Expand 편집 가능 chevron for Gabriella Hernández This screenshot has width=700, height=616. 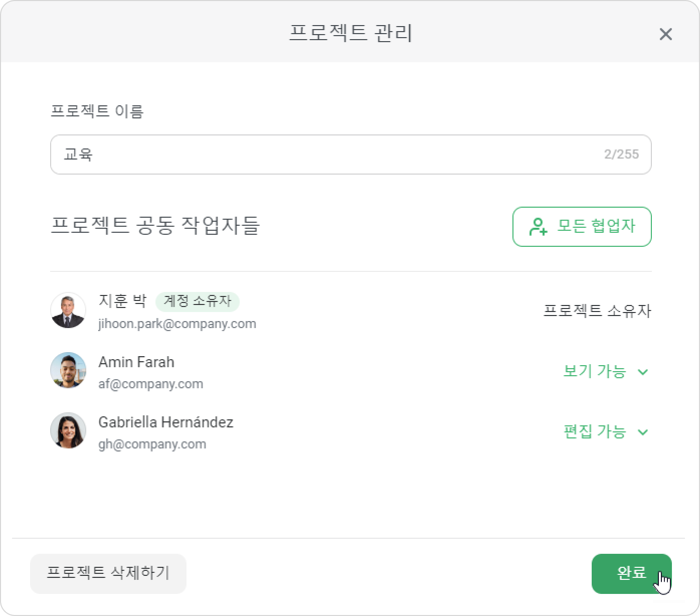click(x=643, y=432)
